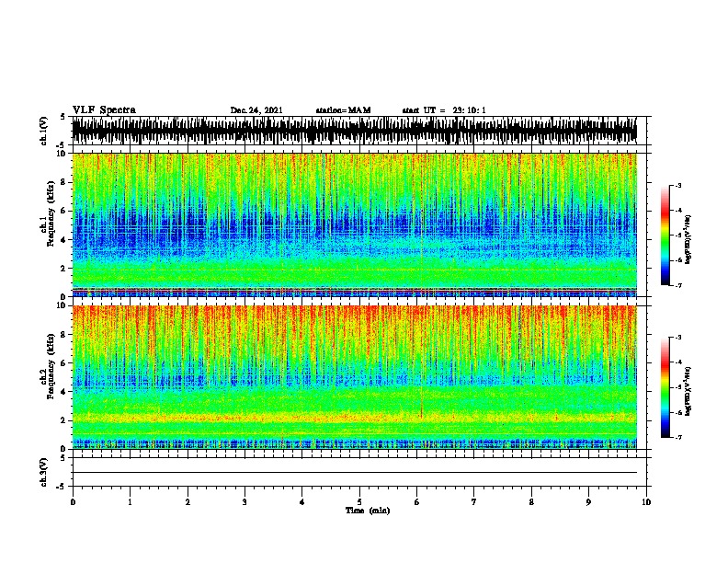Click the "-7" label on ch.1 color scale

678,285
